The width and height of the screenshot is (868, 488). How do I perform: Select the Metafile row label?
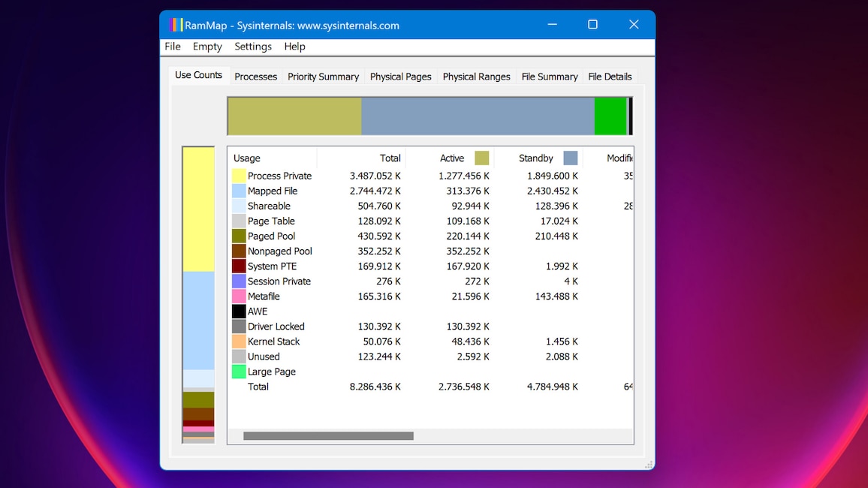point(264,296)
